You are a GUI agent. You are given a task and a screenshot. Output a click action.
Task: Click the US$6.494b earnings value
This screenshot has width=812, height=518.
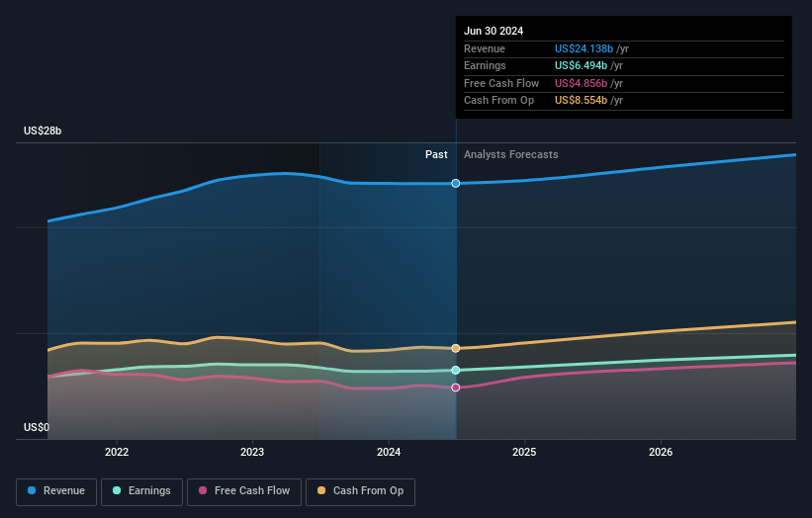pyautogui.click(x=581, y=65)
